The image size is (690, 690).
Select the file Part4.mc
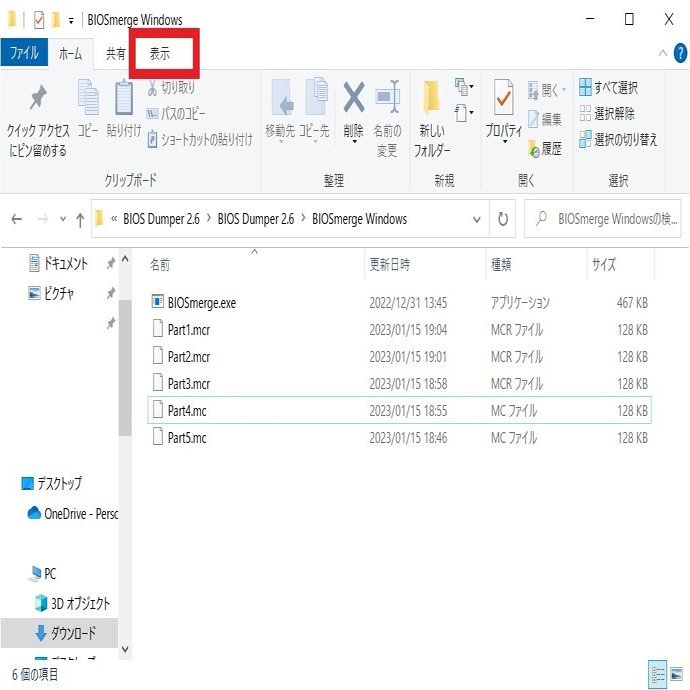(399, 411)
